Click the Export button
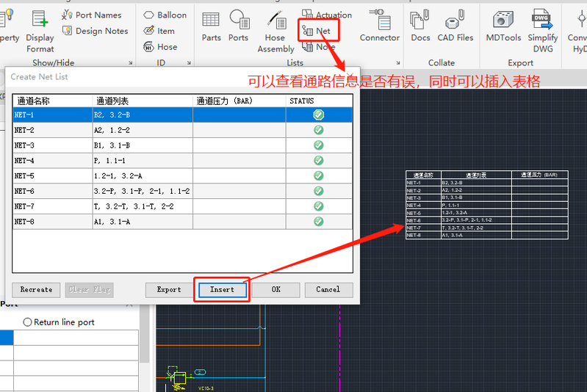587x392 pixels. [169, 290]
